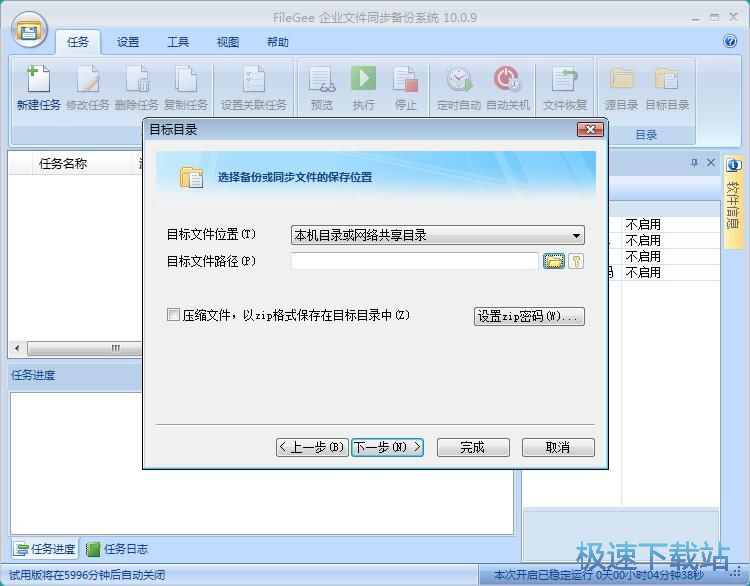Click the pin icon on right panel

[694, 163]
